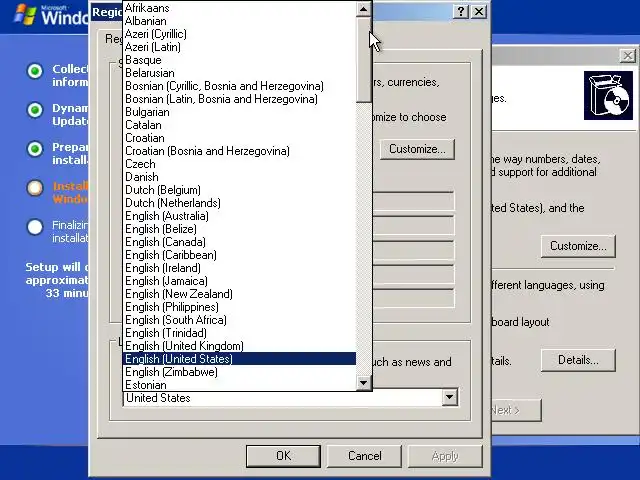
Task: Click the United States location combo box
Action: point(290,398)
